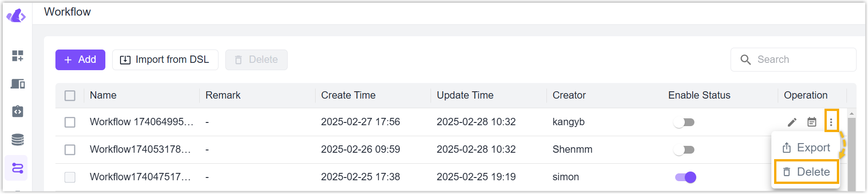
Task: Open schedule calendar icon for first workflow
Action: tap(812, 122)
